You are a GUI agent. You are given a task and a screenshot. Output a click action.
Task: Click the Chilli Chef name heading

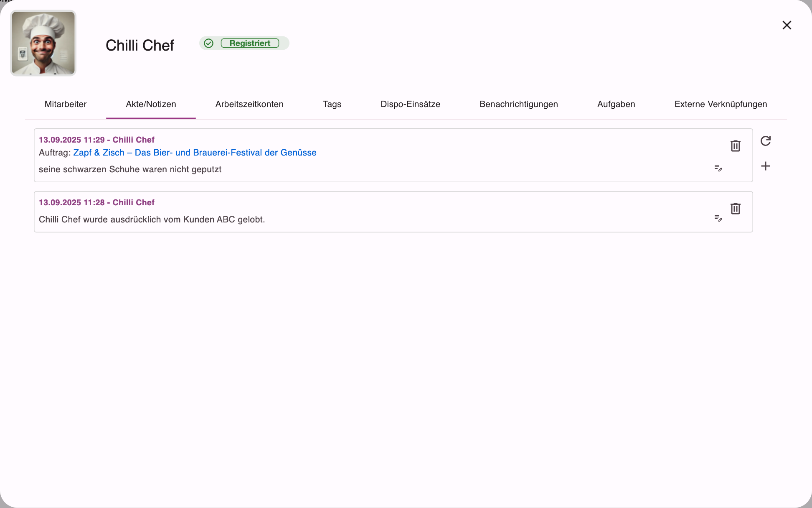point(140,45)
